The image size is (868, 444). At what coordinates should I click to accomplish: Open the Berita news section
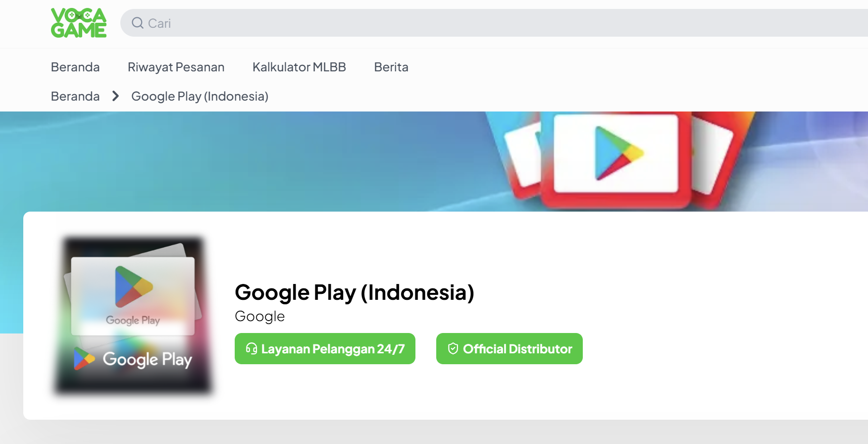[x=391, y=67]
